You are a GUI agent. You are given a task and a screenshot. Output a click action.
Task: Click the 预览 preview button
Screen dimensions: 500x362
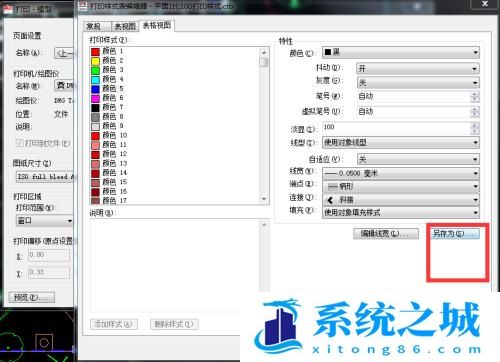click(32, 297)
